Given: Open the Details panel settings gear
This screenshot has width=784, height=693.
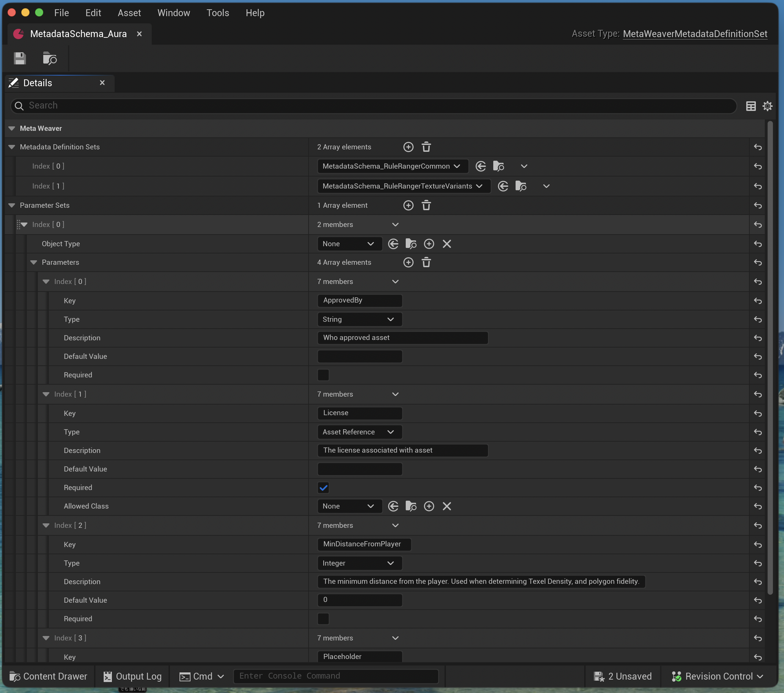Looking at the screenshot, I should click(x=767, y=106).
